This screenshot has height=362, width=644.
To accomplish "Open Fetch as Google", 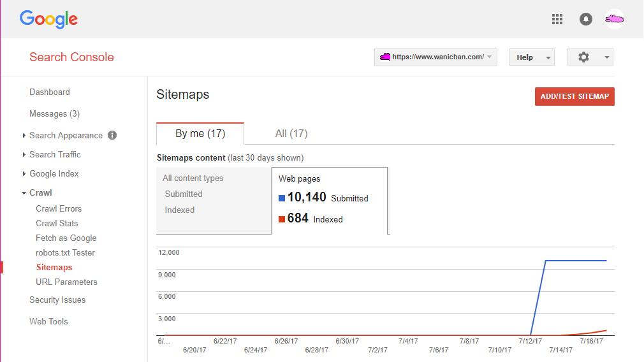I will tap(66, 238).
